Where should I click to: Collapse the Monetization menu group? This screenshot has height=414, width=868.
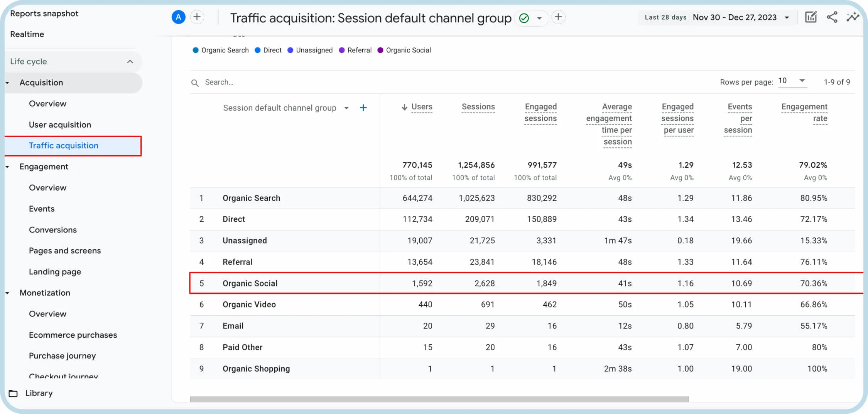point(7,293)
